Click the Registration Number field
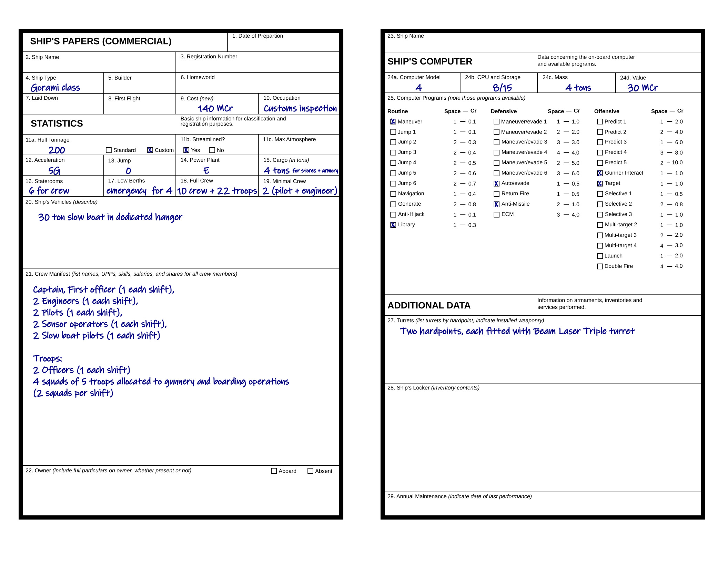Viewport: 728px width, 563px height. click(257, 66)
